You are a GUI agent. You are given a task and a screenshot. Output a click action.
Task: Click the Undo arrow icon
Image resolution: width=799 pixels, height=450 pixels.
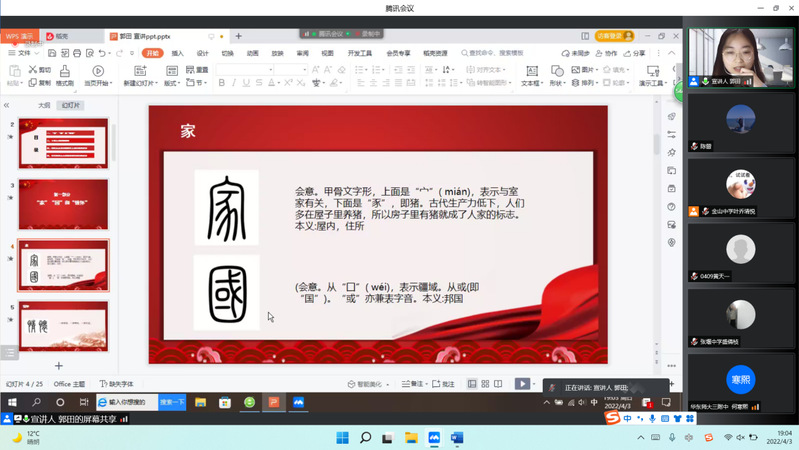click(x=102, y=53)
